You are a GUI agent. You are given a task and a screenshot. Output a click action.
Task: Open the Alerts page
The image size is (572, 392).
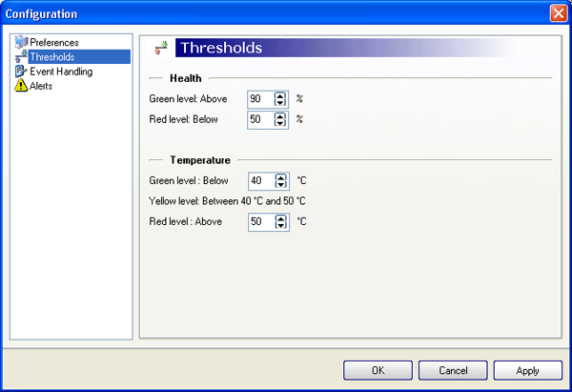pos(41,86)
